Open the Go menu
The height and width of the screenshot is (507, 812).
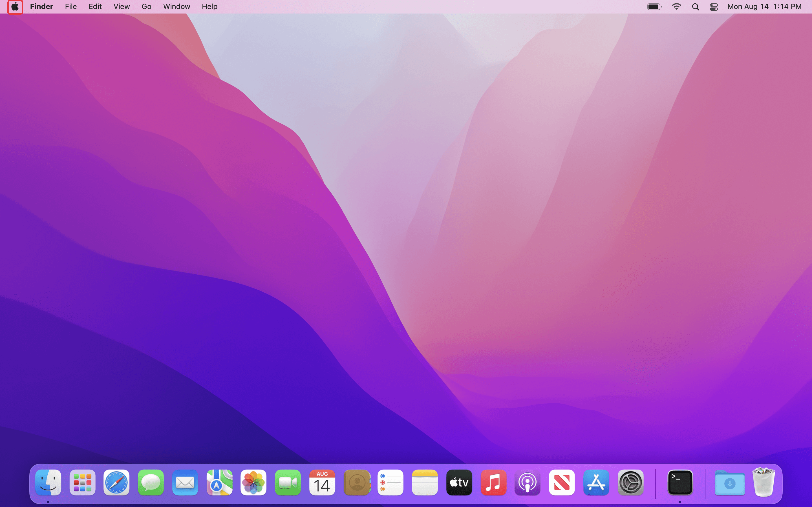(146, 7)
